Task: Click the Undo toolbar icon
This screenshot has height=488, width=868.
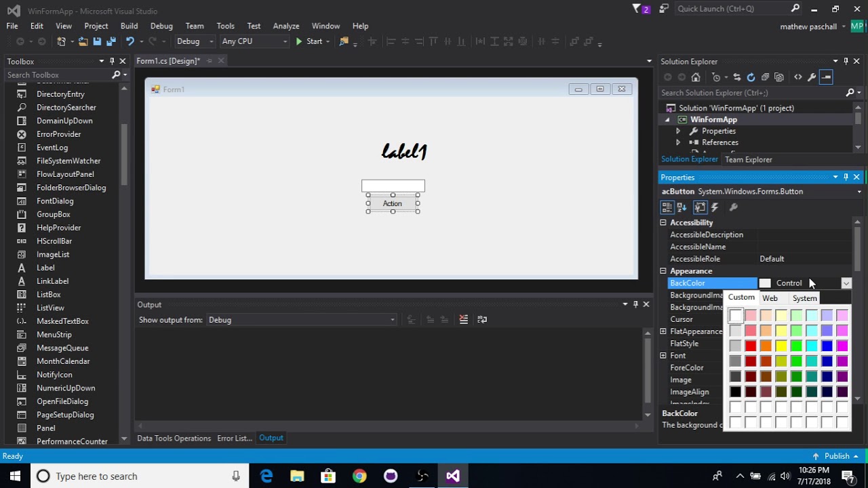Action: (x=130, y=41)
